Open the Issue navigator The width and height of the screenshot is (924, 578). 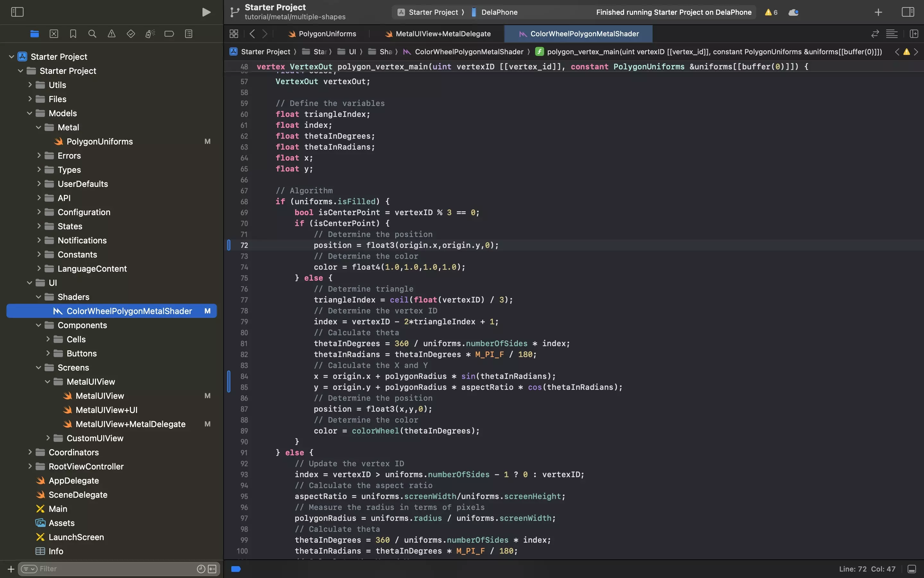pos(112,34)
